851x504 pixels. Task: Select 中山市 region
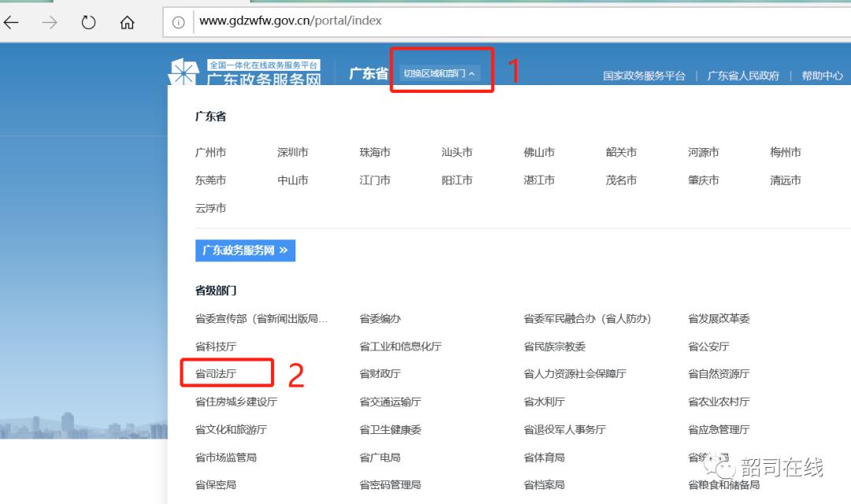tap(292, 180)
